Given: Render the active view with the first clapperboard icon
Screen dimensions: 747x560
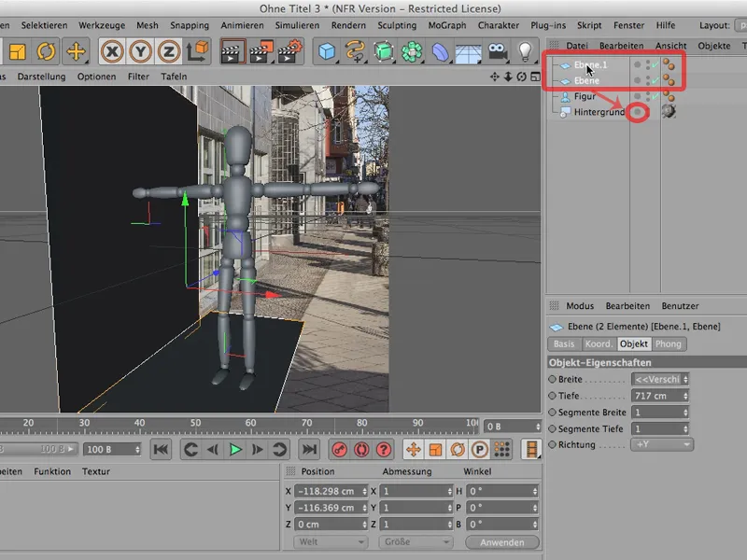Looking at the screenshot, I should tap(233, 51).
